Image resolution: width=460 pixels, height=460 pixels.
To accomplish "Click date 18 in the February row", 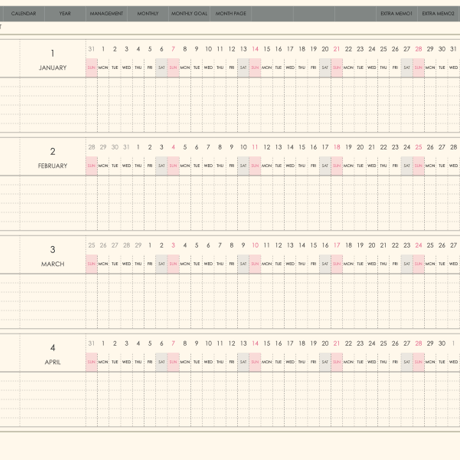I will (x=337, y=147).
